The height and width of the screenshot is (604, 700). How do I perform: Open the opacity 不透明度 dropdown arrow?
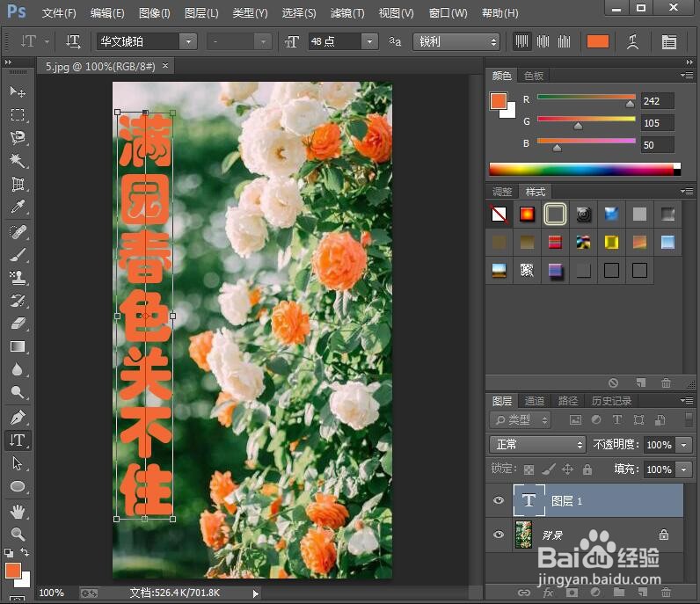click(x=684, y=445)
